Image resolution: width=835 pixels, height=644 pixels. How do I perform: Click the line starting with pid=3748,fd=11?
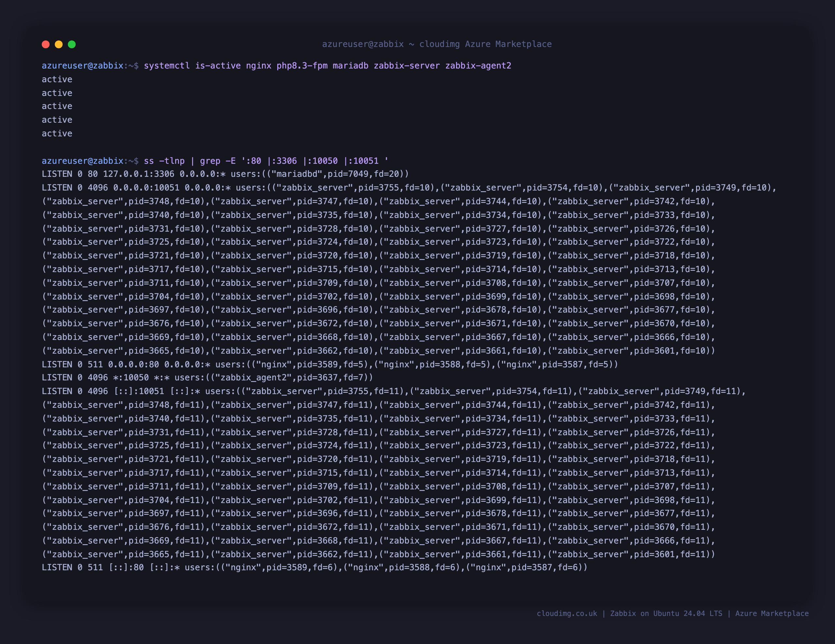pyautogui.click(x=378, y=405)
